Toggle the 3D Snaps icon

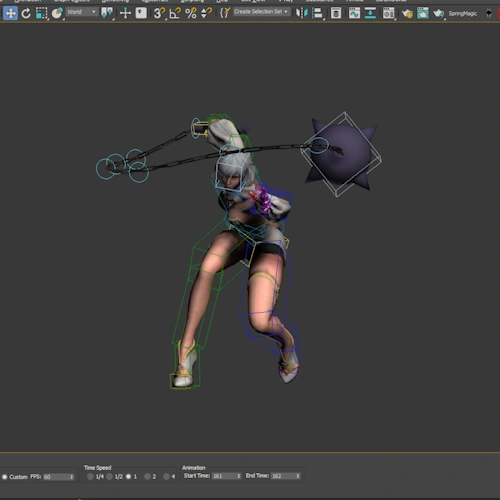(x=159, y=13)
